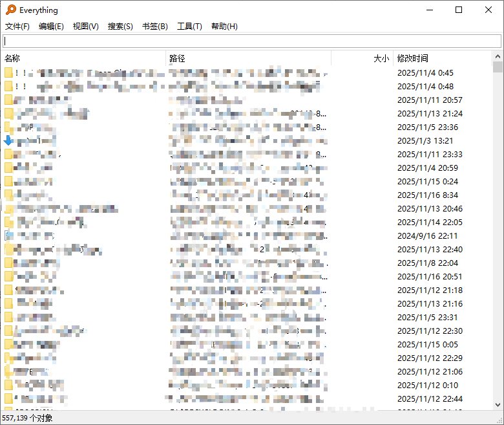This screenshot has height=425, width=504.
Task: Select the modified time 2025/11/15 0:05
Action: pos(428,345)
